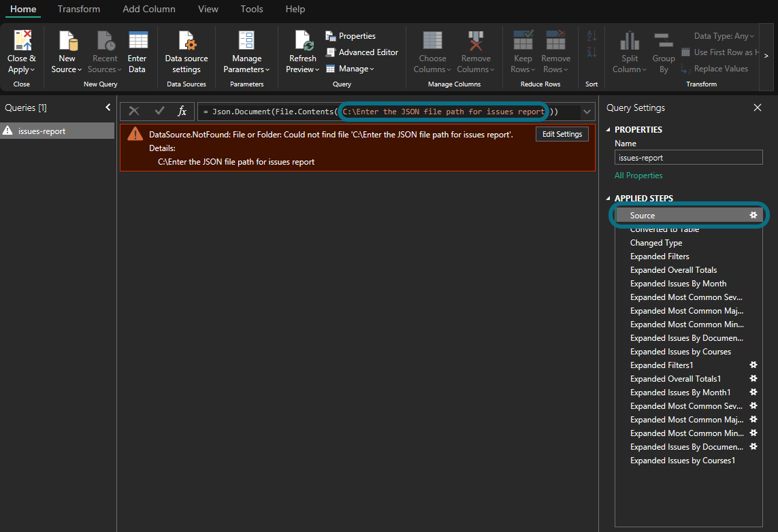Expand the formula bar chevron

[587, 112]
